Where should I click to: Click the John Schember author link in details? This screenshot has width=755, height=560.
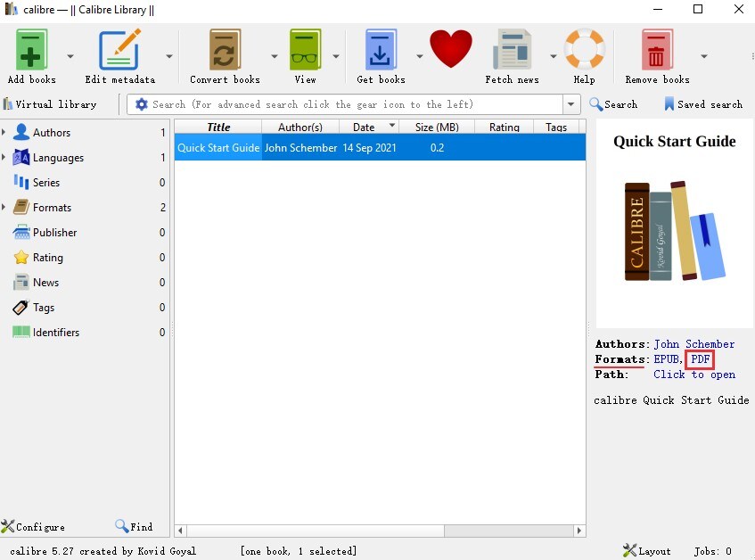(693, 344)
